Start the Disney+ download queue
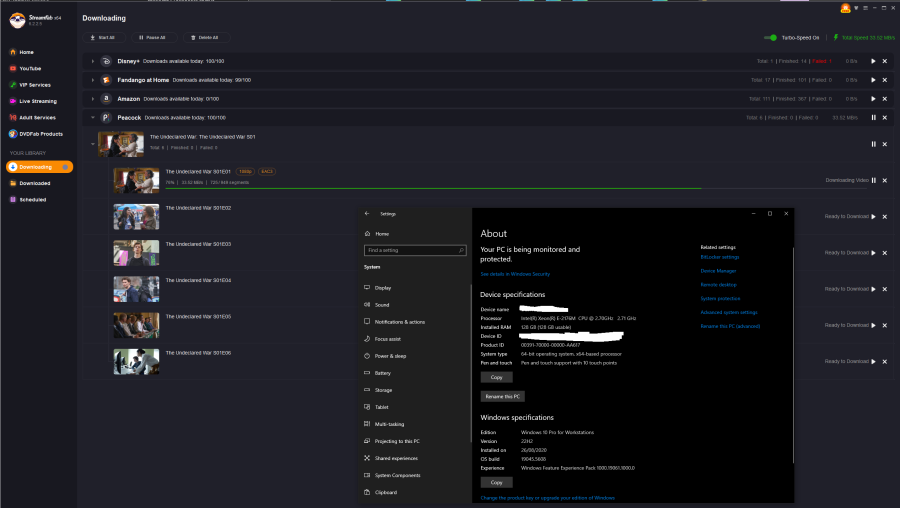 pos(873,61)
